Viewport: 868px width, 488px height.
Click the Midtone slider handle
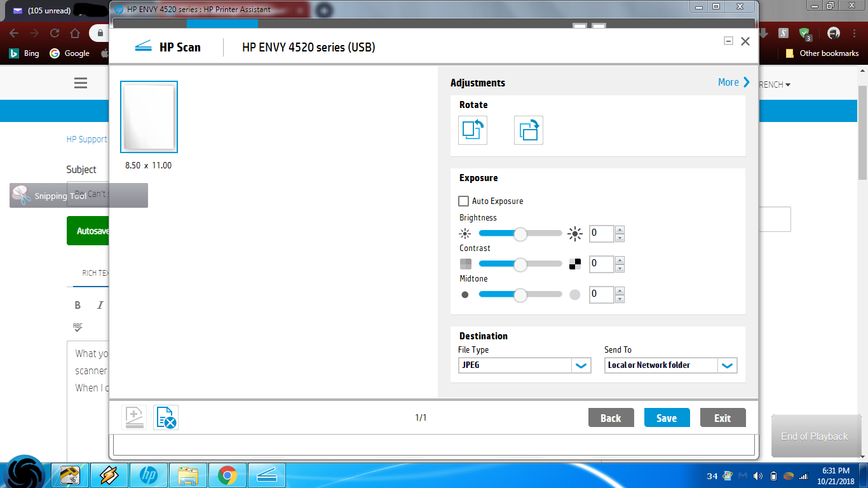point(520,295)
